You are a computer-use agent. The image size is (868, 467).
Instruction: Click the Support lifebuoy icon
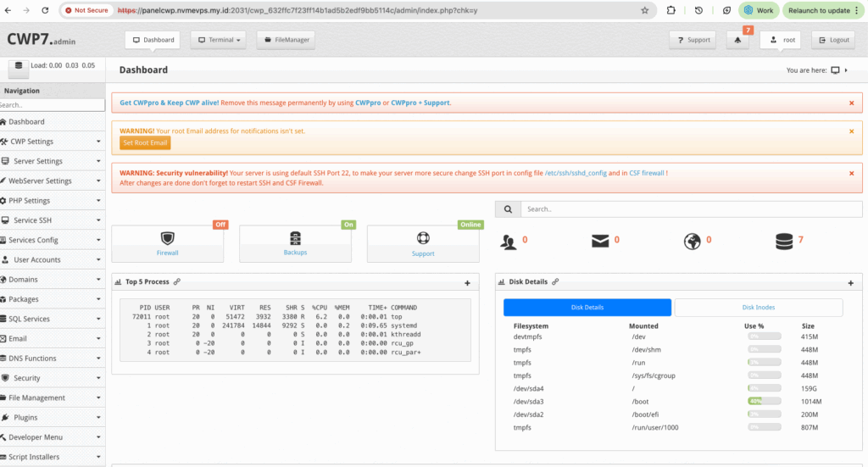423,238
